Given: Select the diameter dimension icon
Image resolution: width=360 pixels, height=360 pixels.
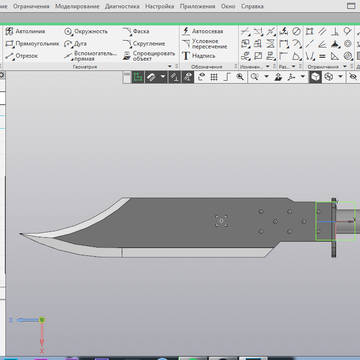Looking at the screenshot, I should [x=296, y=31].
